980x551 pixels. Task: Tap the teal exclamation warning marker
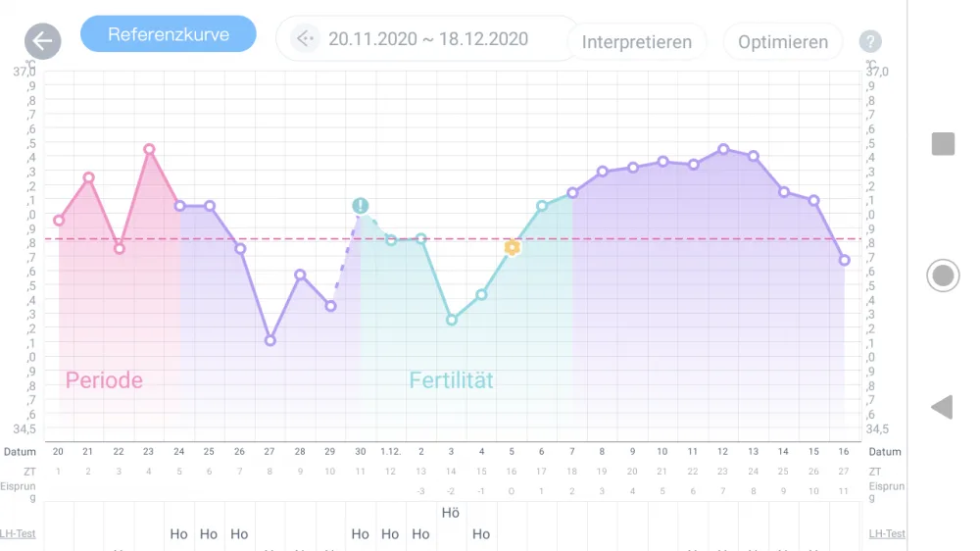[360, 205]
